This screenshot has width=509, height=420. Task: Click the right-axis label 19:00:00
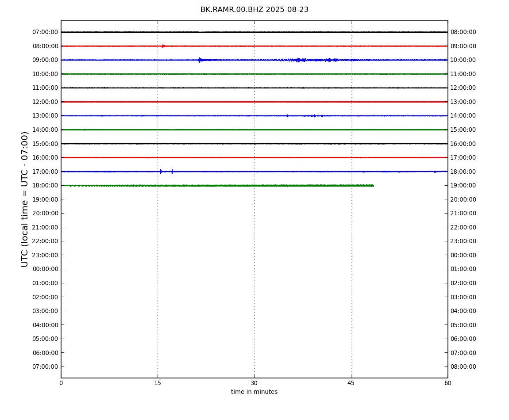coord(463,186)
